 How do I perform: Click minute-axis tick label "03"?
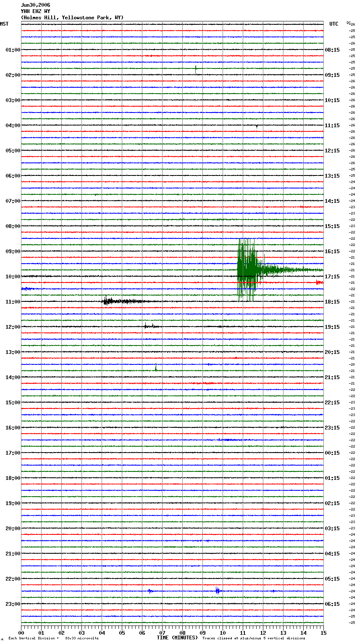(x=81, y=633)
